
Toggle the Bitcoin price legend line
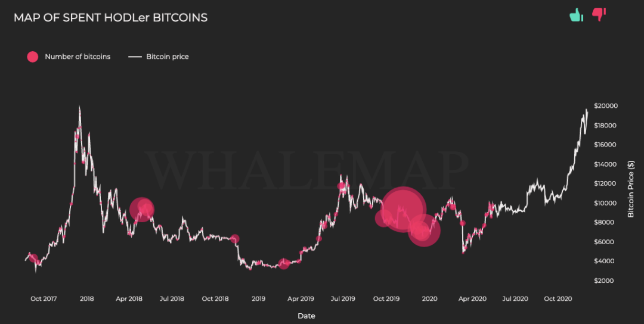[x=135, y=57]
